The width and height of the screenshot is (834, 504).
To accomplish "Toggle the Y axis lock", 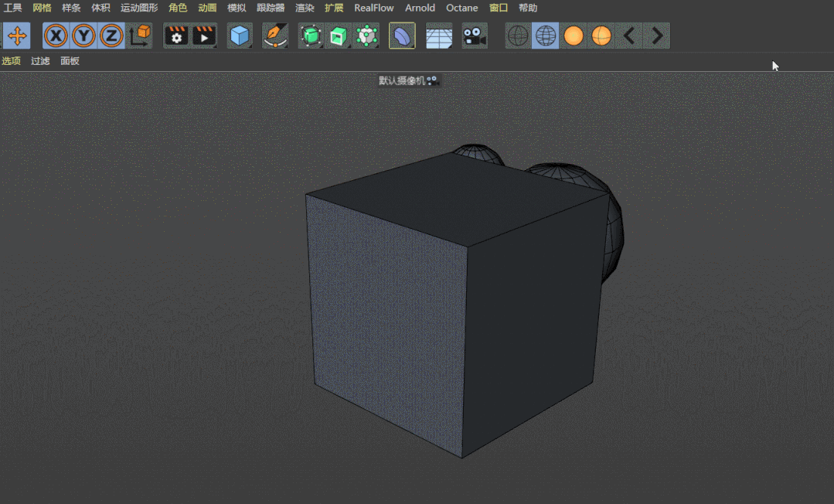I will [x=83, y=36].
